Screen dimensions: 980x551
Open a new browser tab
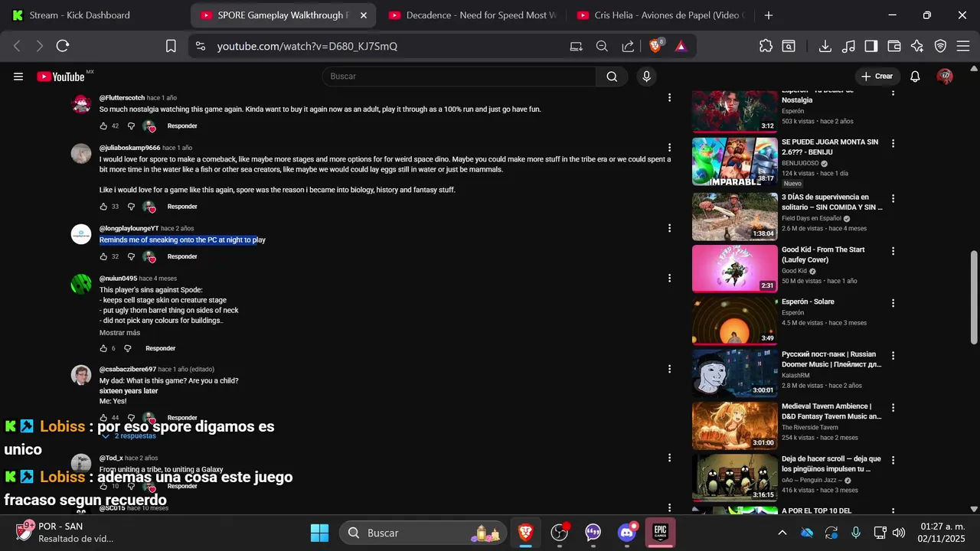coord(769,15)
